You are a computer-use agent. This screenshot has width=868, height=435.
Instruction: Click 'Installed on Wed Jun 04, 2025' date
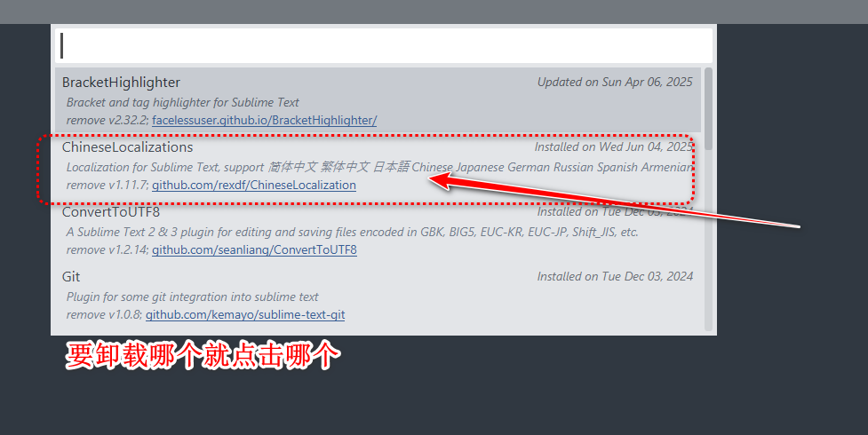click(613, 146)
